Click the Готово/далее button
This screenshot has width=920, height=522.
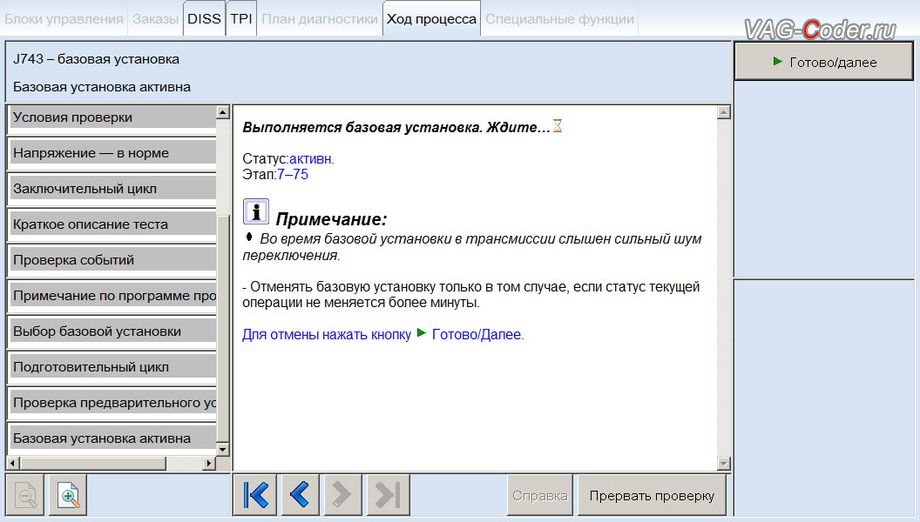click(x=824, y=62)
